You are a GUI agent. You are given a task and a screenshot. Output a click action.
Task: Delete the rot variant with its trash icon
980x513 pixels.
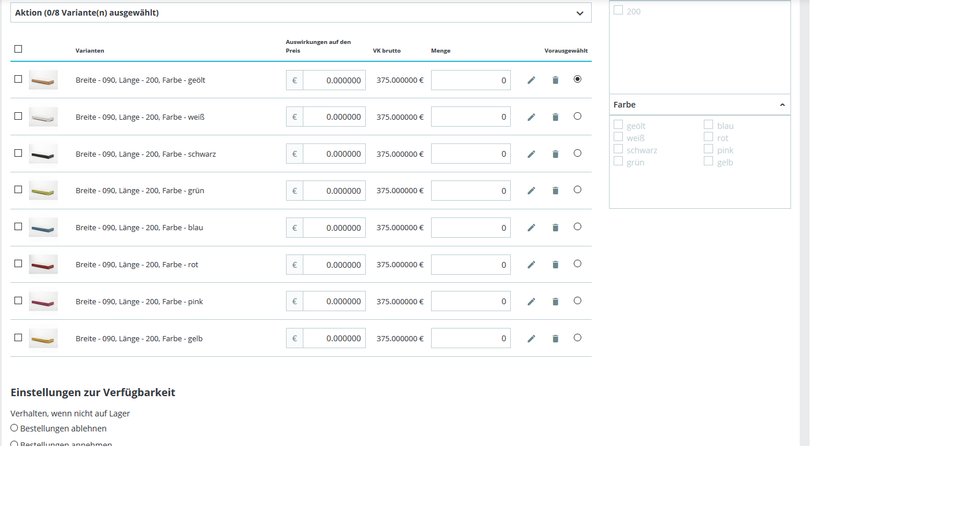555,265
